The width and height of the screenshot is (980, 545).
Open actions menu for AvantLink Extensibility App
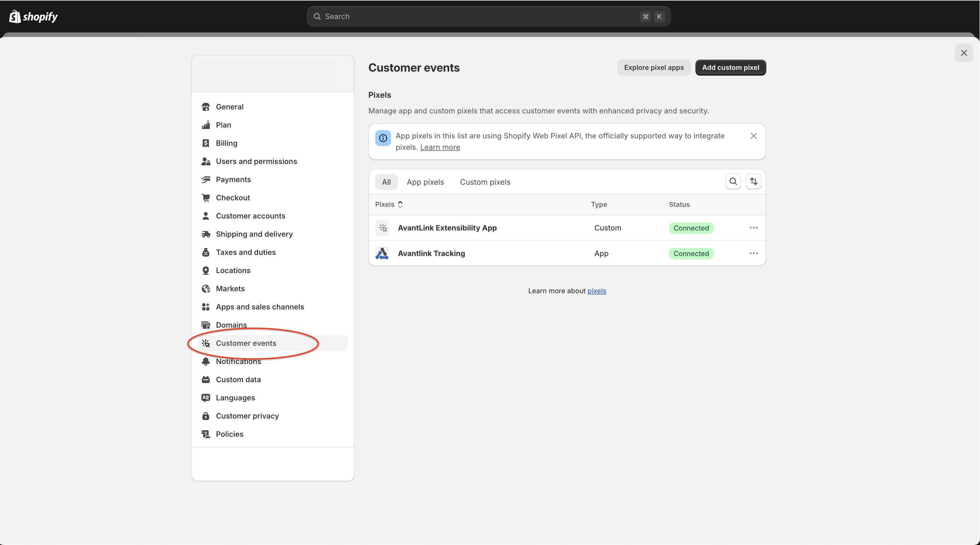pos(754,228)
